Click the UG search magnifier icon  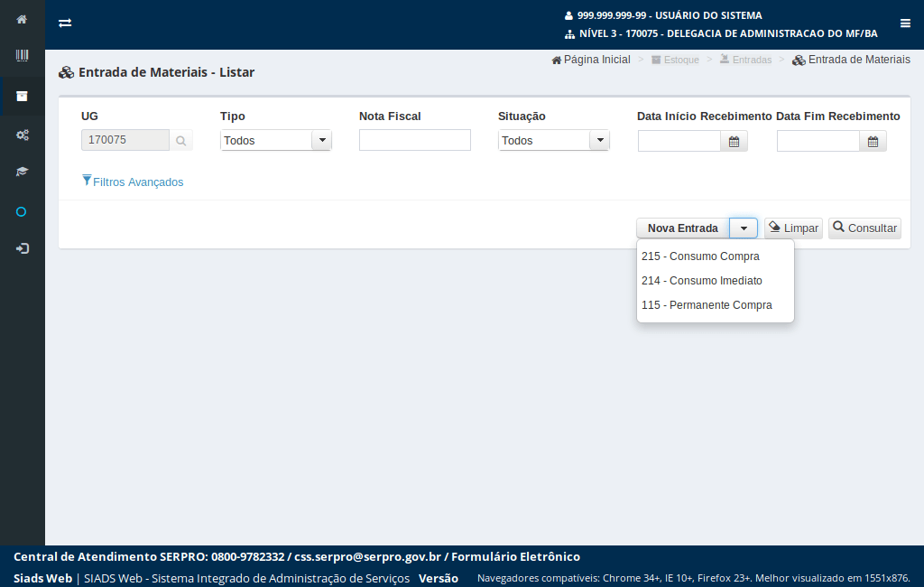coord(180,141)
